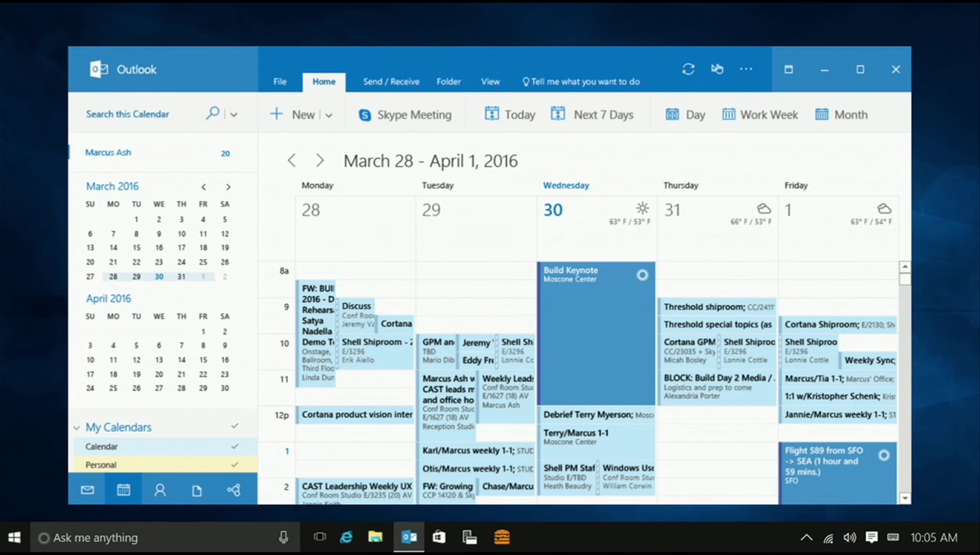Open the People contacts icon
Image resolution: width=980 pixels, height=555 pixels.
(160, 490)
